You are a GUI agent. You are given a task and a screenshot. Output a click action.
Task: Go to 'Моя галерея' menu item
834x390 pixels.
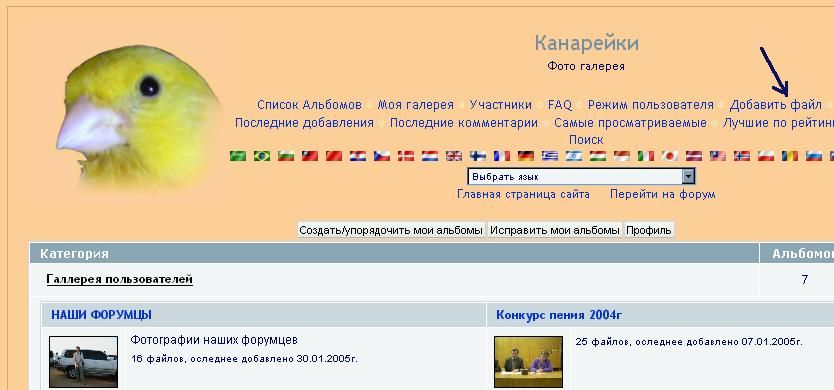click(x=415, y=105)
